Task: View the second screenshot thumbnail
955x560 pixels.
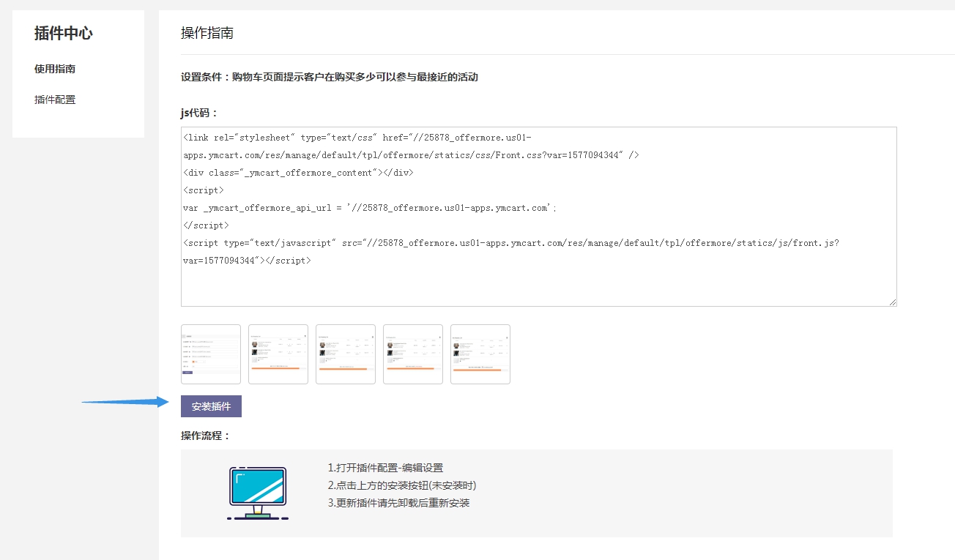Action: pyautogui.click(x=278, y=354)
